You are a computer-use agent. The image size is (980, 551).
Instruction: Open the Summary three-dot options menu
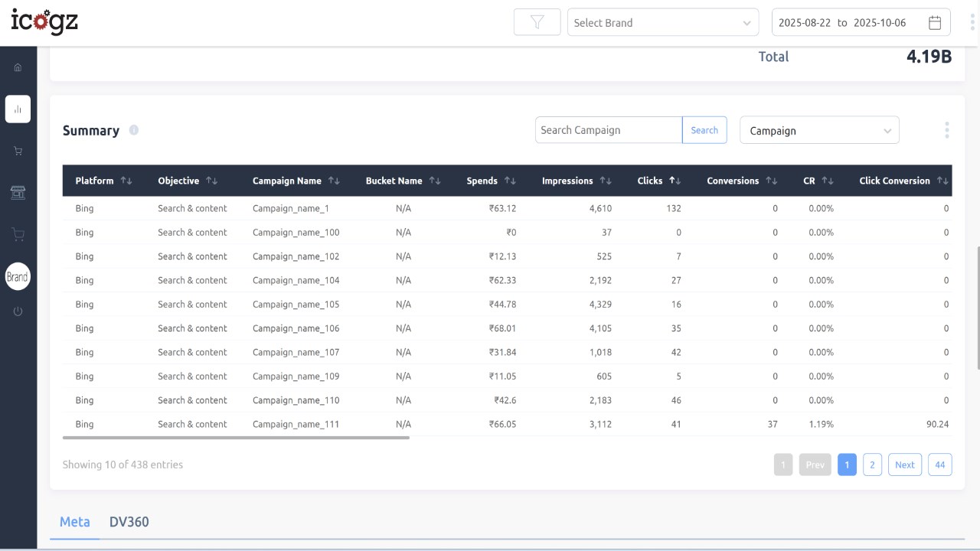(x=947, y=130)
